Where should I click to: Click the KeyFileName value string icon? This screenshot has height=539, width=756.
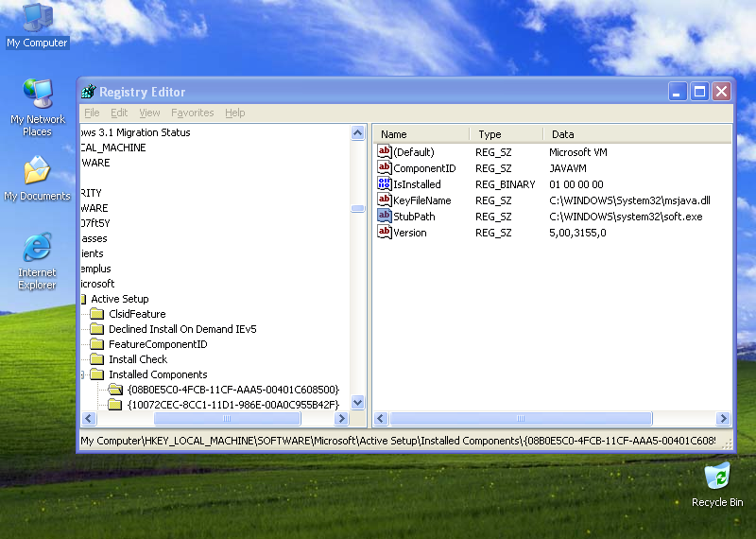tap(385, 200)
